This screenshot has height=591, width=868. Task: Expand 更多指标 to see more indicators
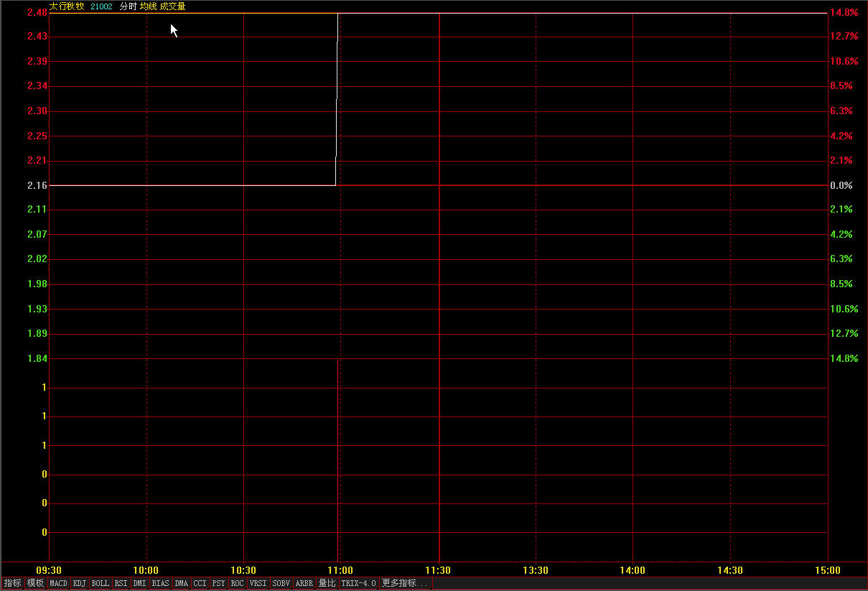(x=405, y=583)
